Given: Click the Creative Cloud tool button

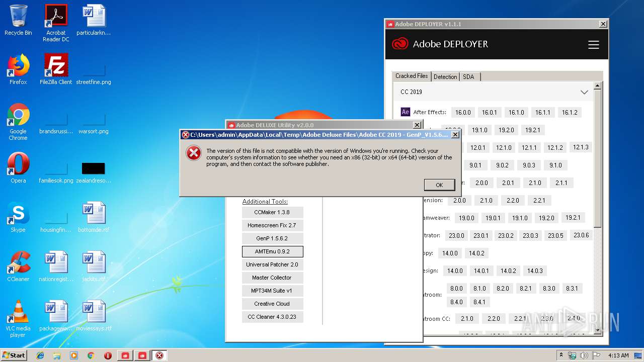Looking at the screenshot, I should [272, 304].
